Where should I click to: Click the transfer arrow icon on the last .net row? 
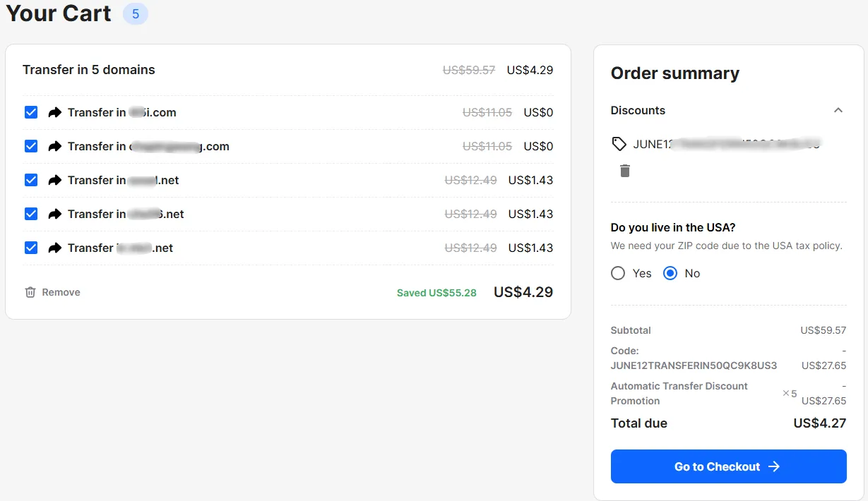pyautogui.click(x=55, y=248)
